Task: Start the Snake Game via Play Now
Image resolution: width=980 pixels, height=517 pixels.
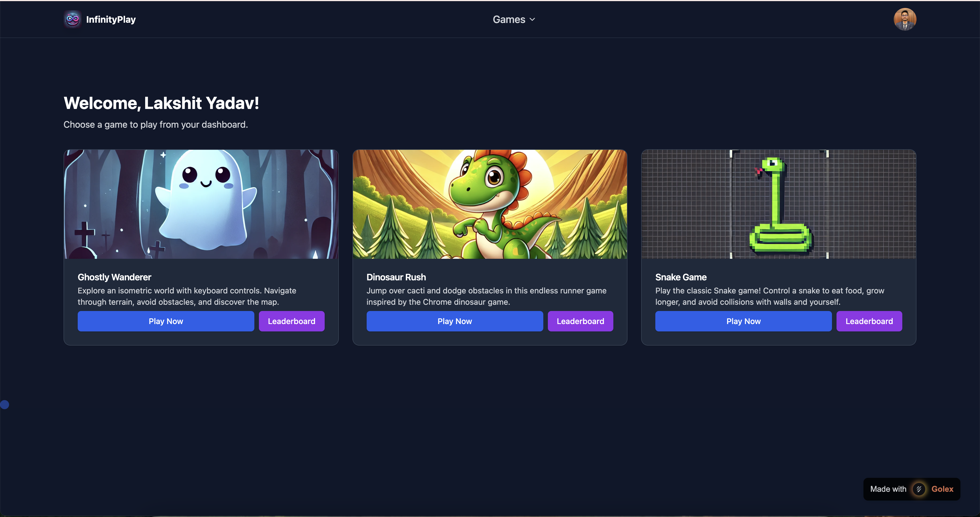Action: click(x=743, y=321)
